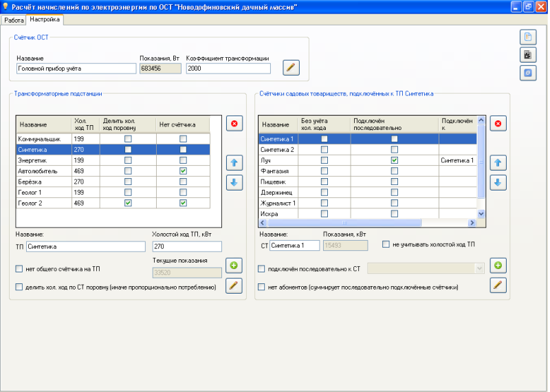Click the ТП name field containing Синтетика
The image size is (550, 392).
pos(86,246)
